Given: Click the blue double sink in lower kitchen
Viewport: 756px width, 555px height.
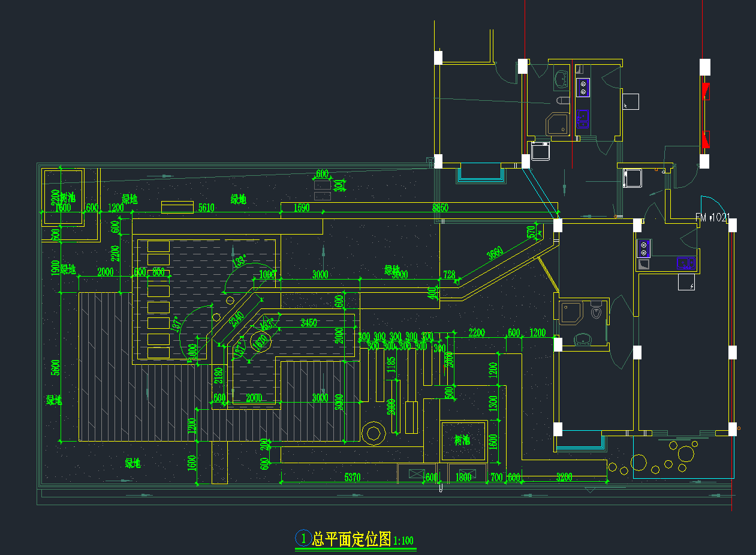Looking at the screenshot, I should 686,262.
